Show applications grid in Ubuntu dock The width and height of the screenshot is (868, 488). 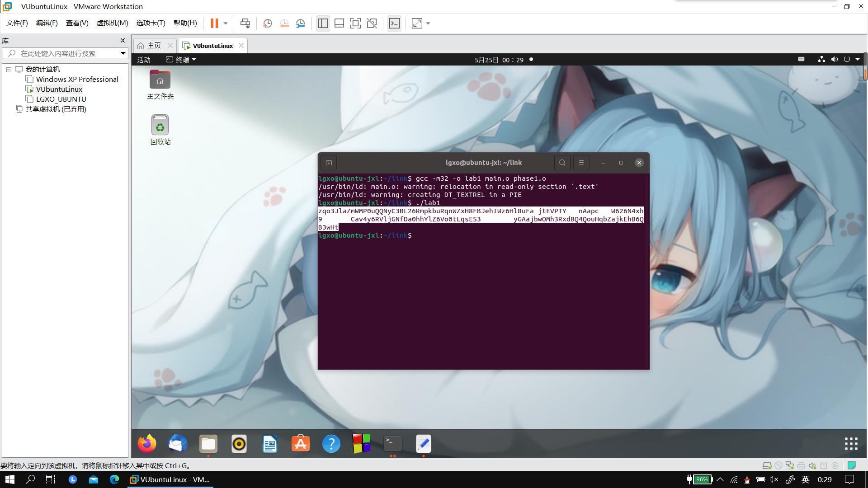851,444
